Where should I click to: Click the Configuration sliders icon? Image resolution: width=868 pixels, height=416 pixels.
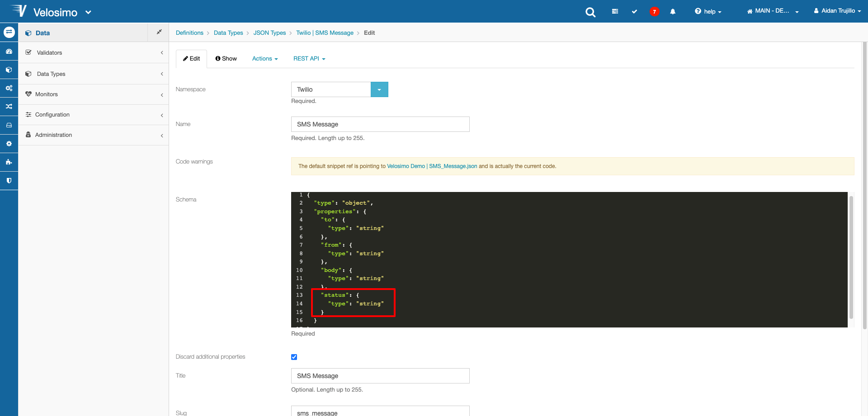(x=28, y=114)
